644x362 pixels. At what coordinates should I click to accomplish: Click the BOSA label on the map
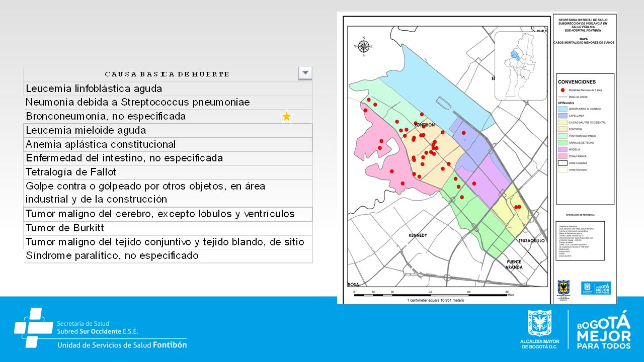click(353, 285)
